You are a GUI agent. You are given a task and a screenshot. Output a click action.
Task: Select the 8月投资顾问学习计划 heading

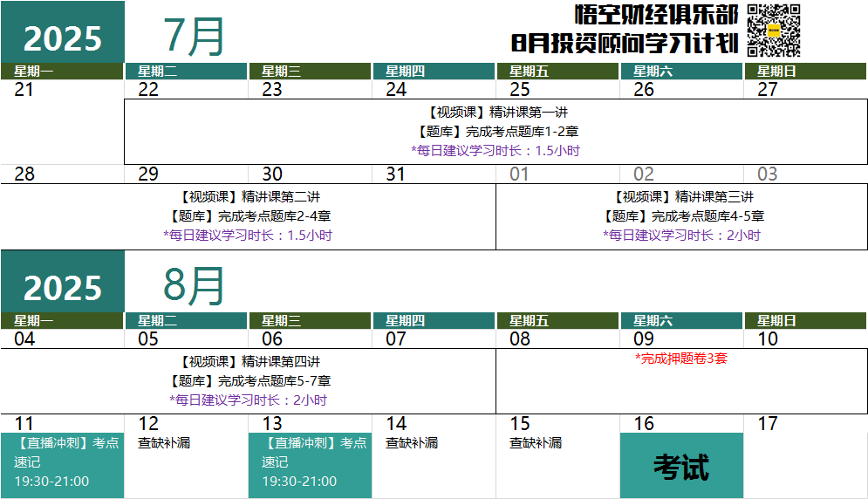625,43
